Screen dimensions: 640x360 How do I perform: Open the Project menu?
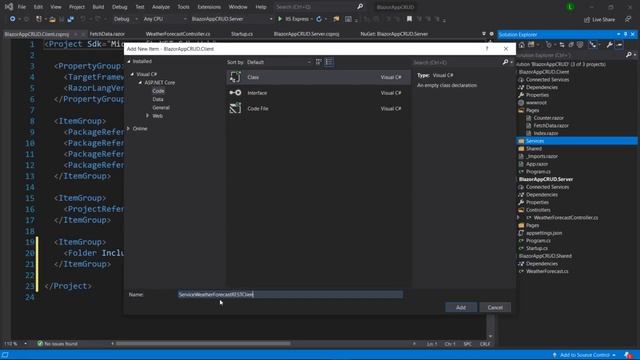(77, 7)
